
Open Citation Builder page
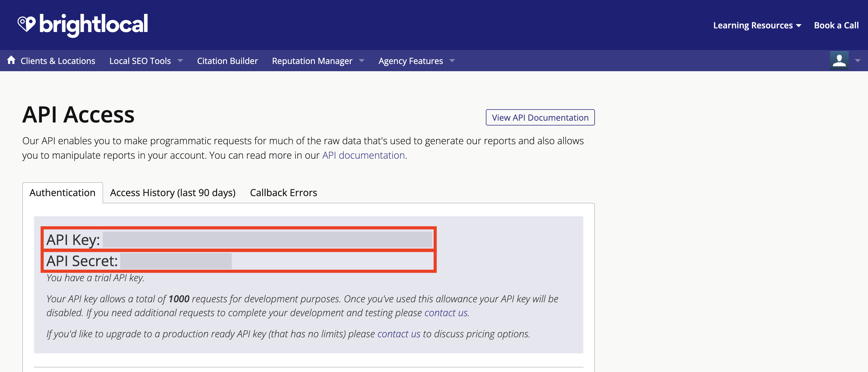227,61
